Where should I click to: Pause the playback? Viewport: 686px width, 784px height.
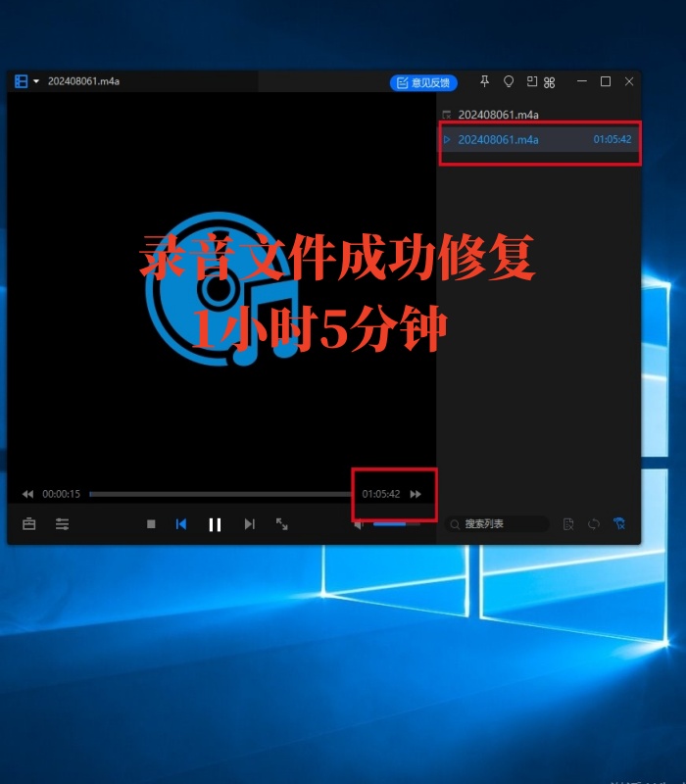click(215, 524)
